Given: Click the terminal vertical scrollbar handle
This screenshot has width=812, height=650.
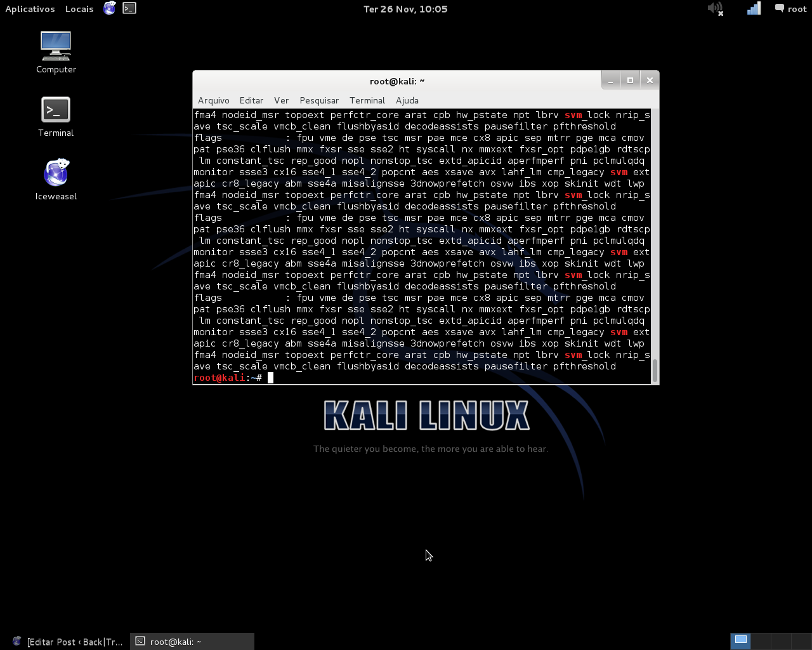Looking at the screenshot, I should click(x=655, y=371).
